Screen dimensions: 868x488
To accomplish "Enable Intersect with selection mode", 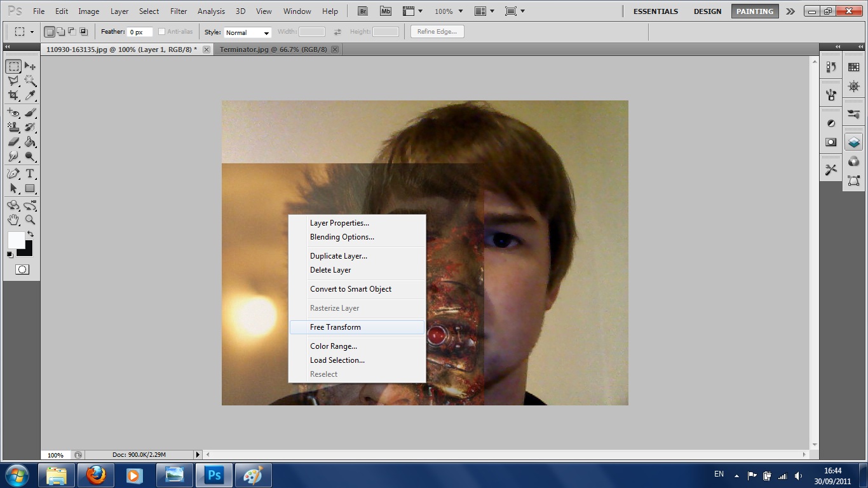I will pyautogui.click(x=83, y=32).
